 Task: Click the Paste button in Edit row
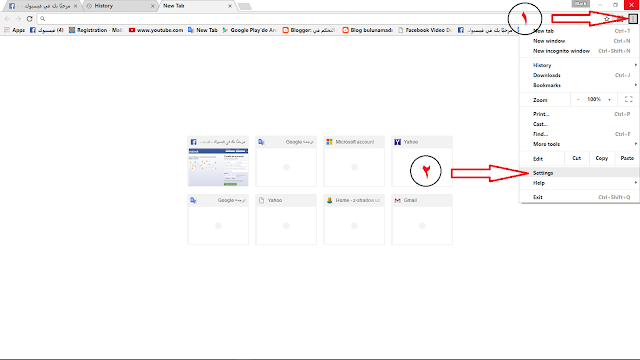pyautogui.click(x=627, y=158)
